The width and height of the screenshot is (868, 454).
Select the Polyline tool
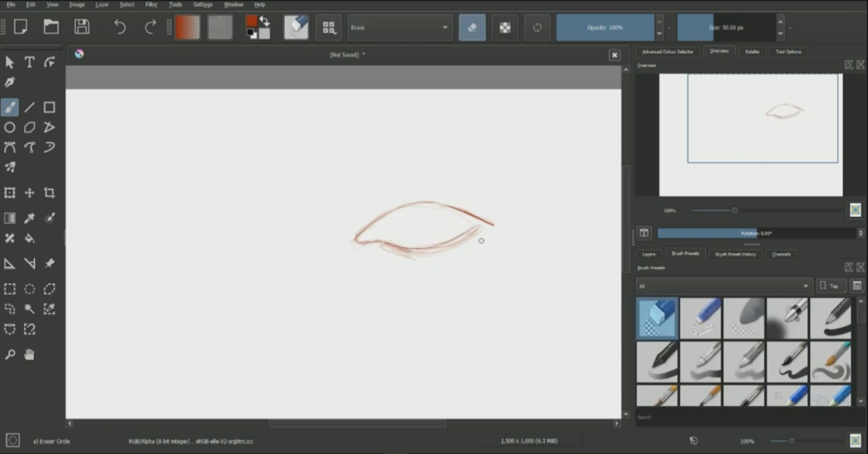point(49,127)
